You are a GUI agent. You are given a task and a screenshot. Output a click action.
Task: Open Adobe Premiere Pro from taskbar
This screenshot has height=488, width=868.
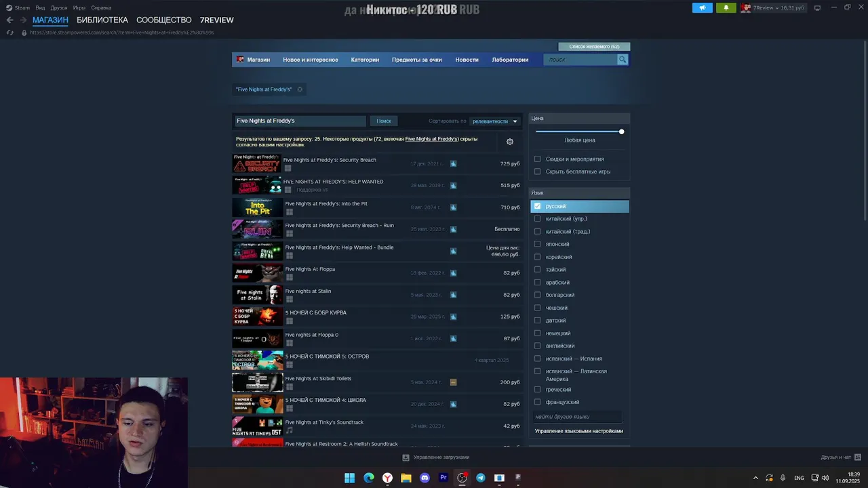443,478
